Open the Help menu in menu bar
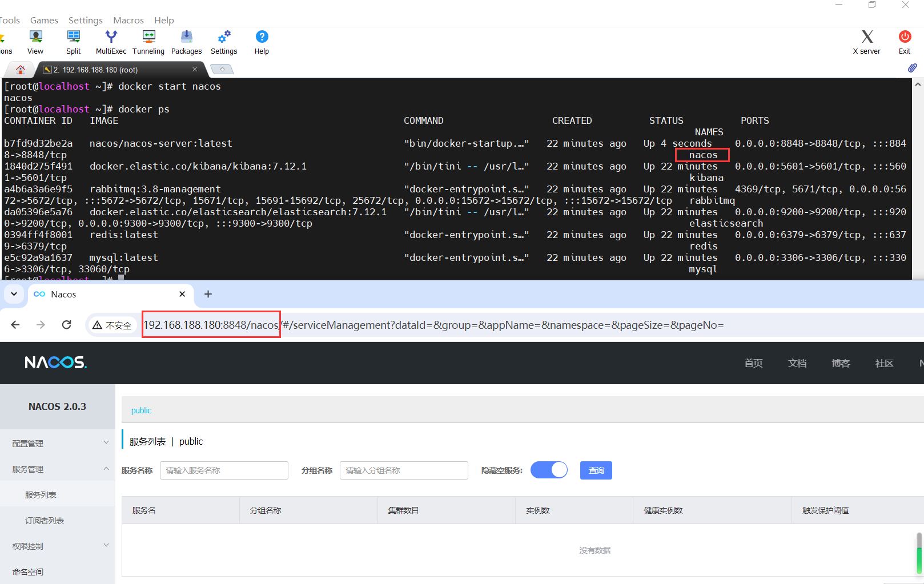The height and width of the screenshot is (584, 924). (164, 20)
